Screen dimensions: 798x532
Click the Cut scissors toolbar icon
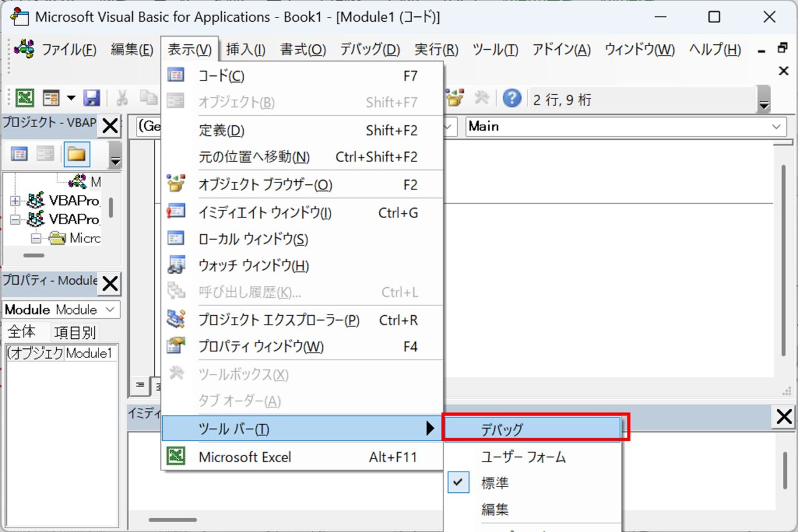click(x=122, y=98)
